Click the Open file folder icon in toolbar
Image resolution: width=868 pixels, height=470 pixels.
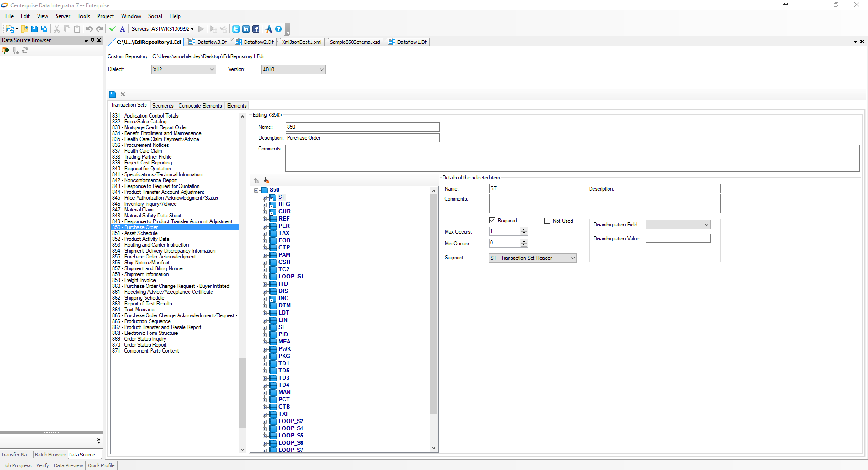coord(24,29)
